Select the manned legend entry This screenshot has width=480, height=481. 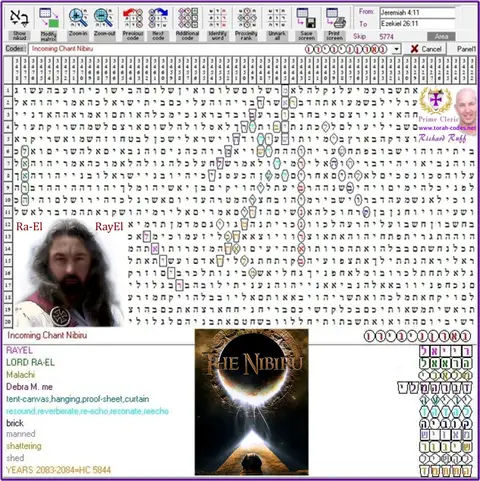pyautogui.click(x=21, y=434)
